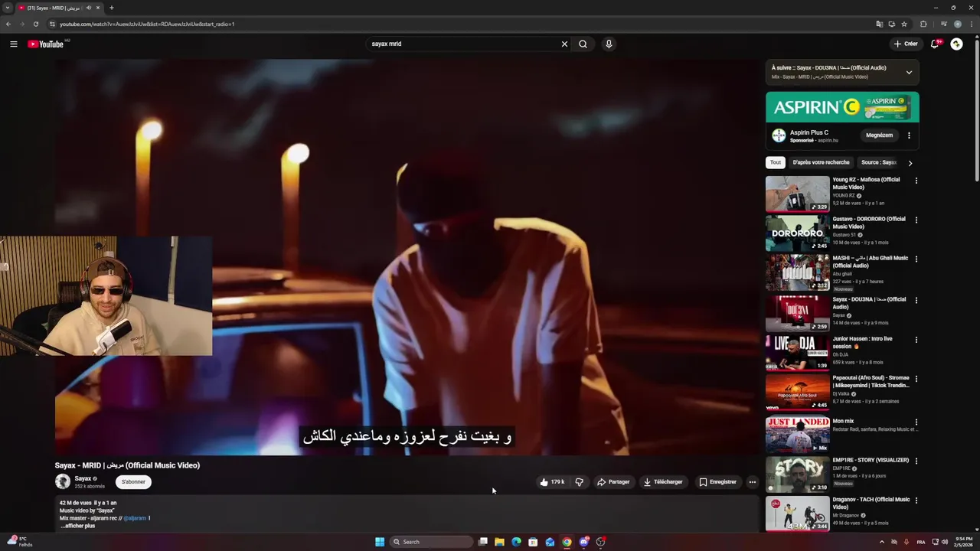Select D'après votre recherche chip
The height and width of the screenshot is (551, 980).
click(821, 162)
